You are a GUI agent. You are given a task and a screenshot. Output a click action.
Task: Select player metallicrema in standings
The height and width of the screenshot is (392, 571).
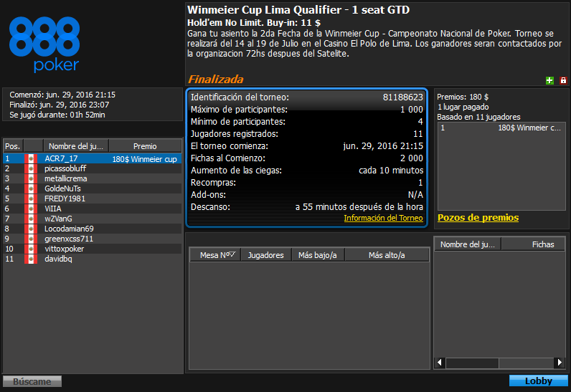[x=93, y=178]
